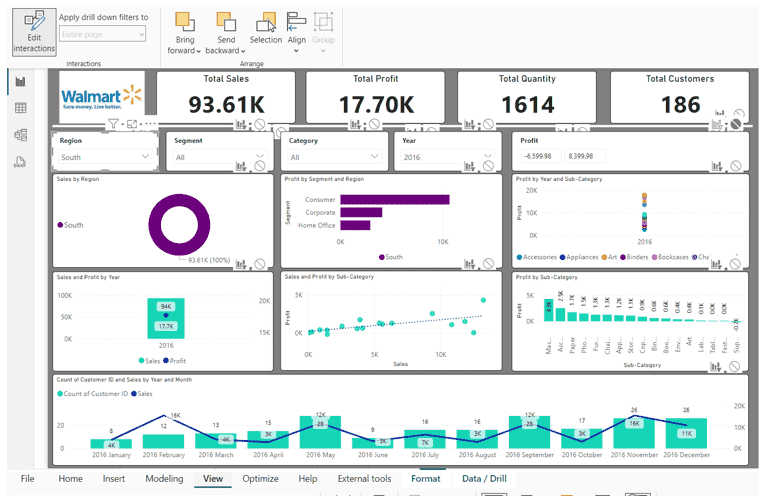
Task: Switch to Table view in left sidebar
Action: point(20,108)
